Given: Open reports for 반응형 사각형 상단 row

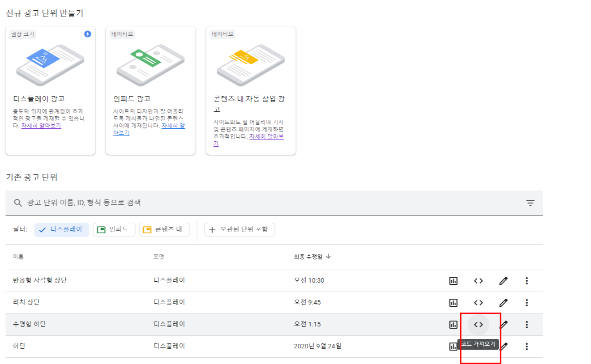Looking at the screenshot, I should coord(453,281).
